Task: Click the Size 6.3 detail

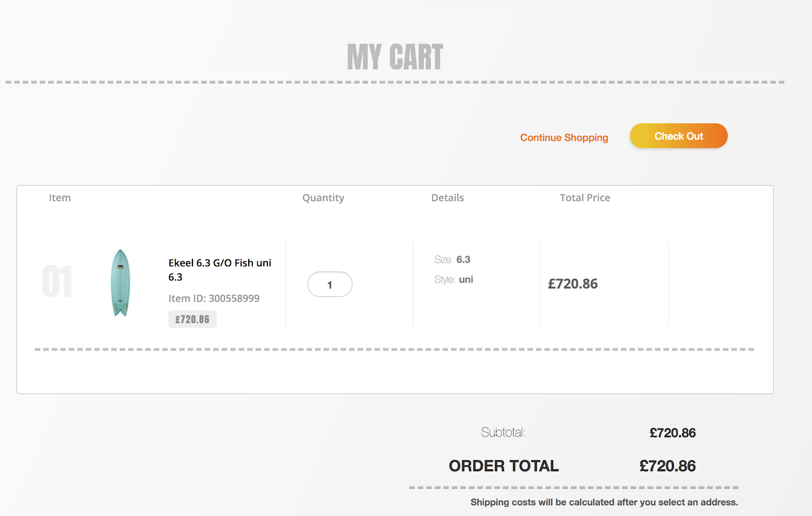Action: 452,260
